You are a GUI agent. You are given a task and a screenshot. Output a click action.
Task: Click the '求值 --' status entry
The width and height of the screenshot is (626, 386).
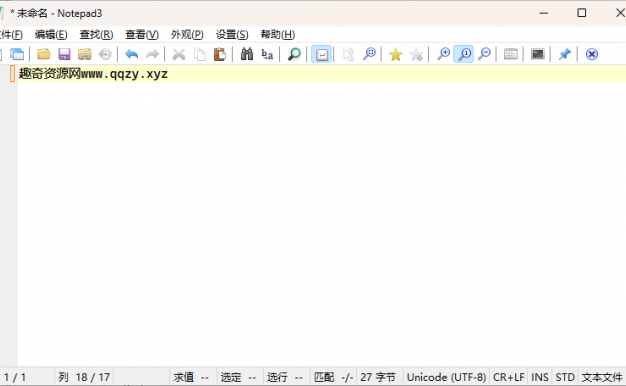pos(191,377)
